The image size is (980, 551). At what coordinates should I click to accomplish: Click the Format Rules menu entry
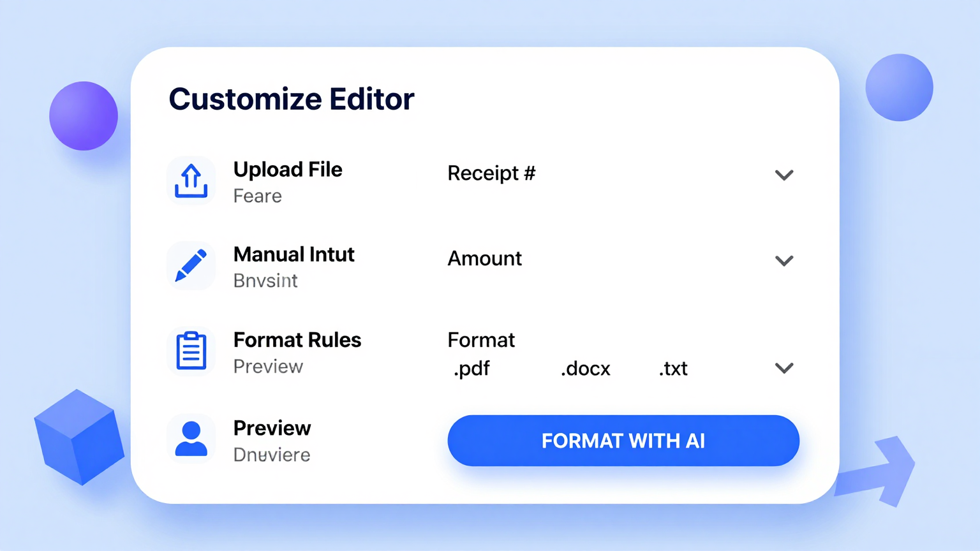(297, 340)
